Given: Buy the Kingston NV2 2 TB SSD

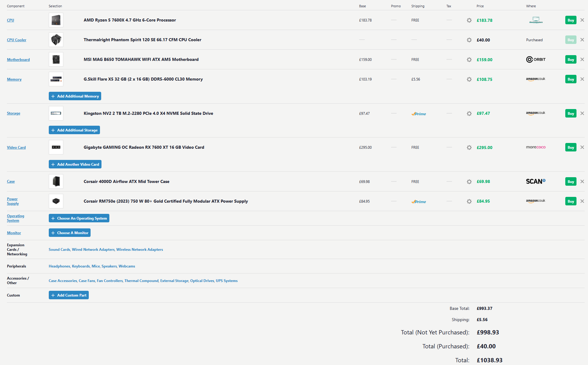Looking at the screenshot, I should tap(571, 114).
